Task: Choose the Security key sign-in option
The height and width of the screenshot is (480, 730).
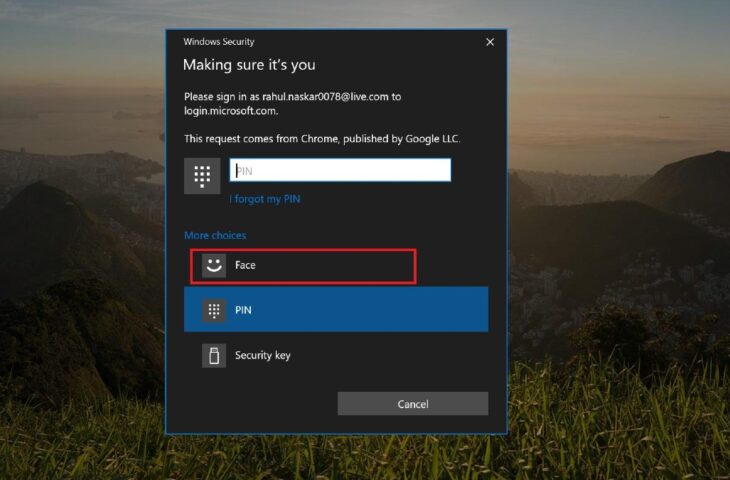Action: [x=336, y=355]
